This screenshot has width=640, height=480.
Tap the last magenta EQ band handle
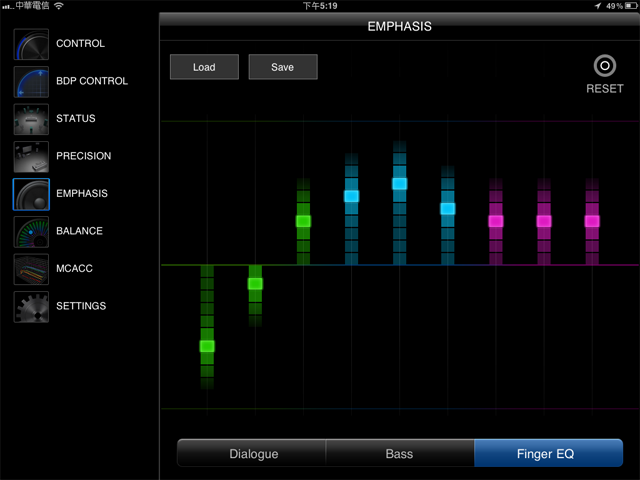(x=592, y=221)
